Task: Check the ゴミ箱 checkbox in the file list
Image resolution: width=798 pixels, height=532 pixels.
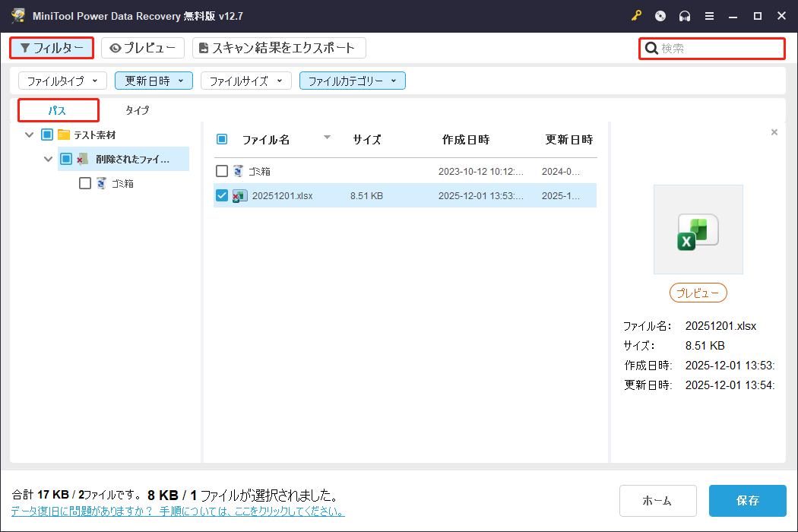Action: pyautogui.click(x=221, y=171)
